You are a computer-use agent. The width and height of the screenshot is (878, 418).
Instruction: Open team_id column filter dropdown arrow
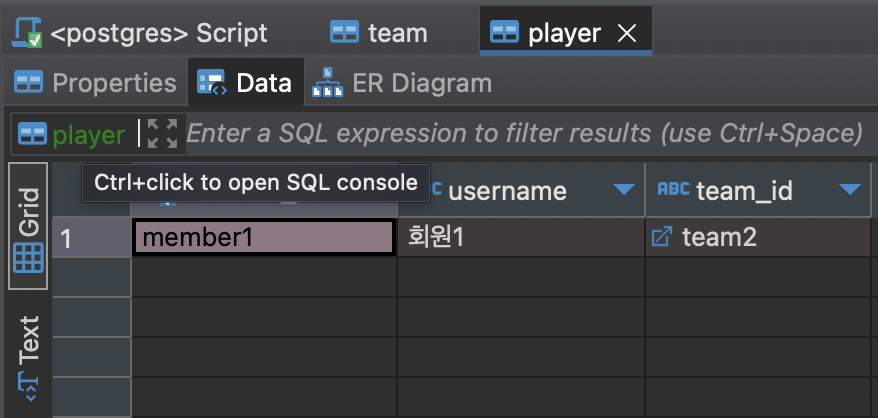850,190
